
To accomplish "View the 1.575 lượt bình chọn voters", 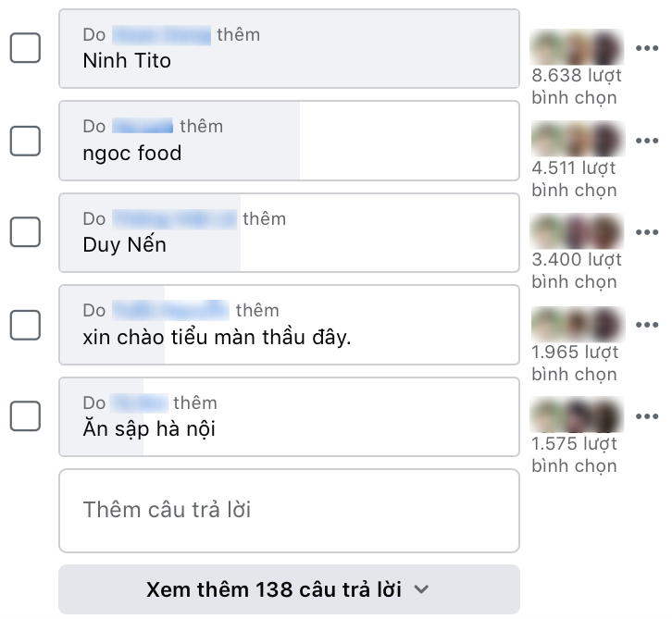I will (x=574, y=454).
